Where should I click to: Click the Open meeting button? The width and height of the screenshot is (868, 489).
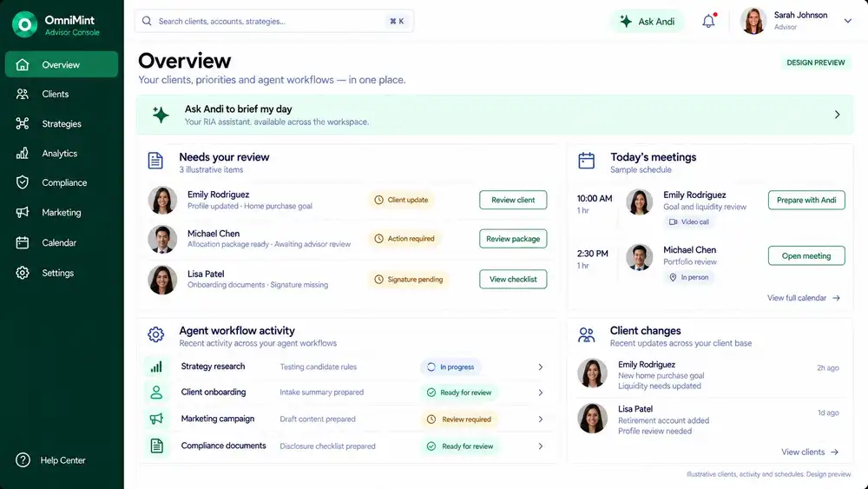tap(806, 256)
